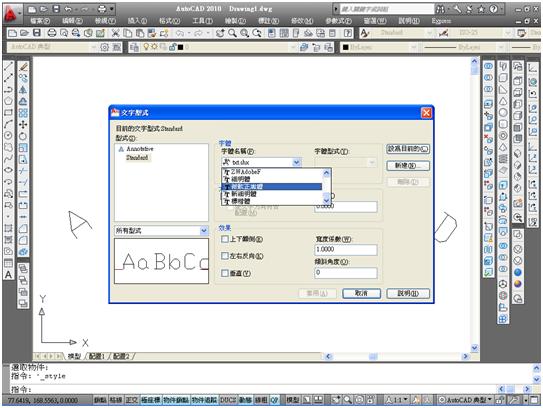
Task: Click the Set Current (設為目前的) button
Action: click(408, 149)
